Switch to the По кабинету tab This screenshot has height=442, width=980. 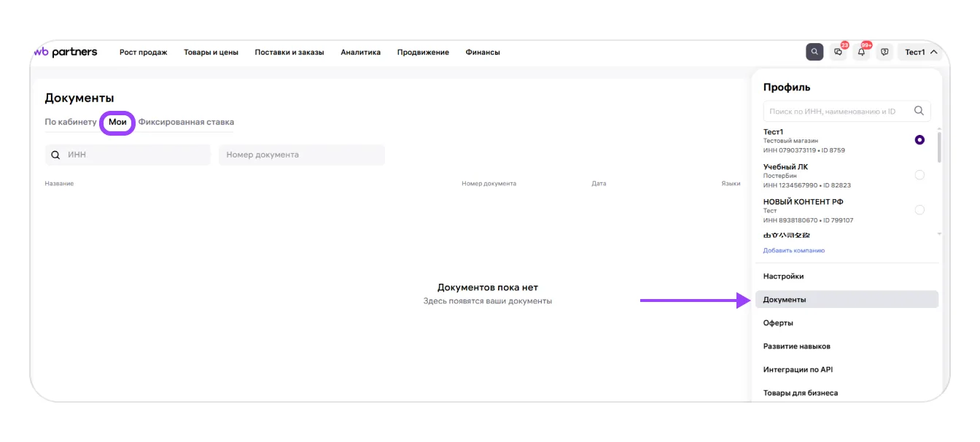pyautogui.click(x=71, y=122)
